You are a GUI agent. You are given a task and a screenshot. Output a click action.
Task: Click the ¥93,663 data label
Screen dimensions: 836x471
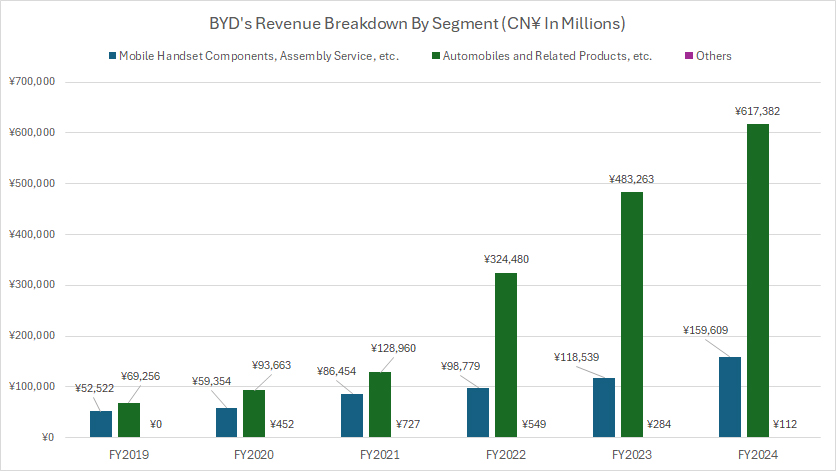(x=271, y=365)
